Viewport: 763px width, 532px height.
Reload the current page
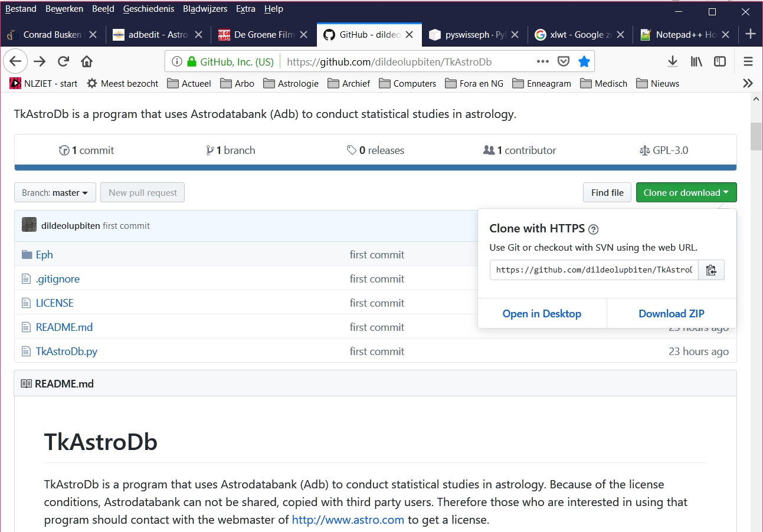point(63,61)
